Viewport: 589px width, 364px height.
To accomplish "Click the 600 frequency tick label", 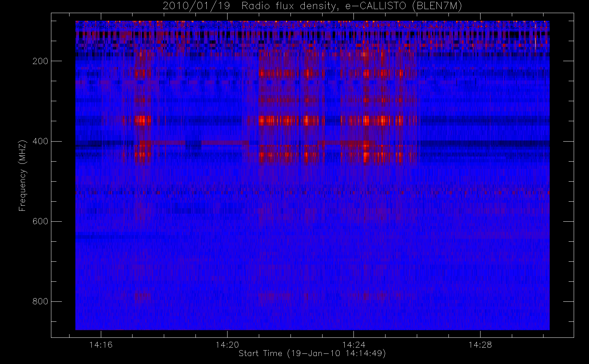I will 40,221.
